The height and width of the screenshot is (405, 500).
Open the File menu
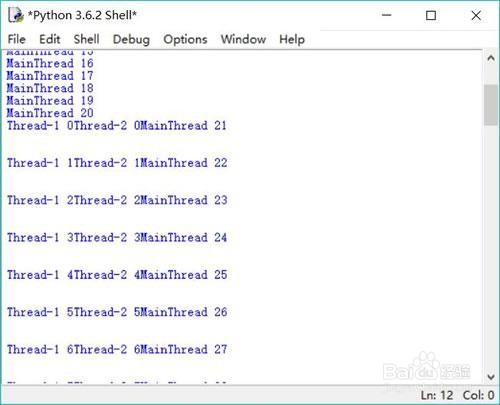[x=17, y=39]
